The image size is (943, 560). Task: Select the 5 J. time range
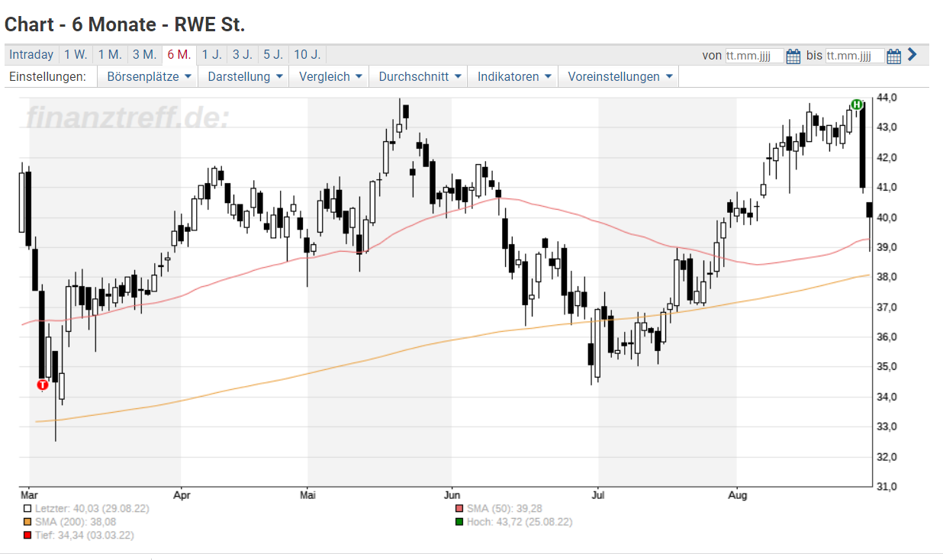coord(273,55)
